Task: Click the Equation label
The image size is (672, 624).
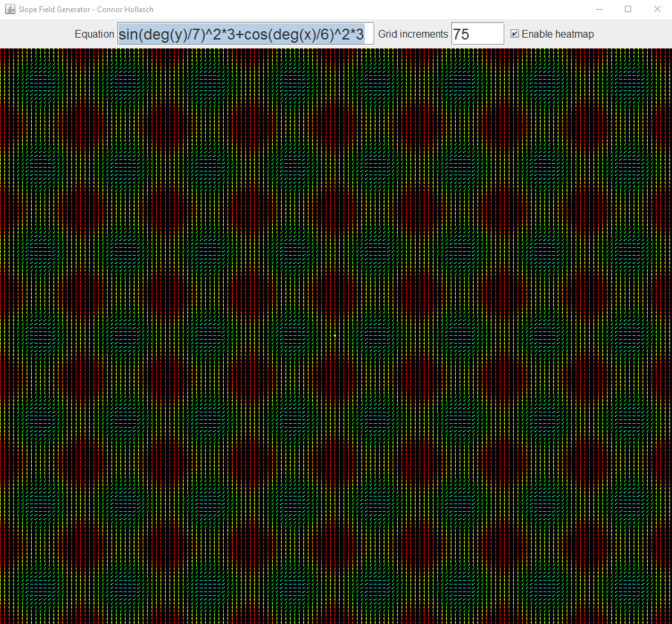Action: coord(94,34)
